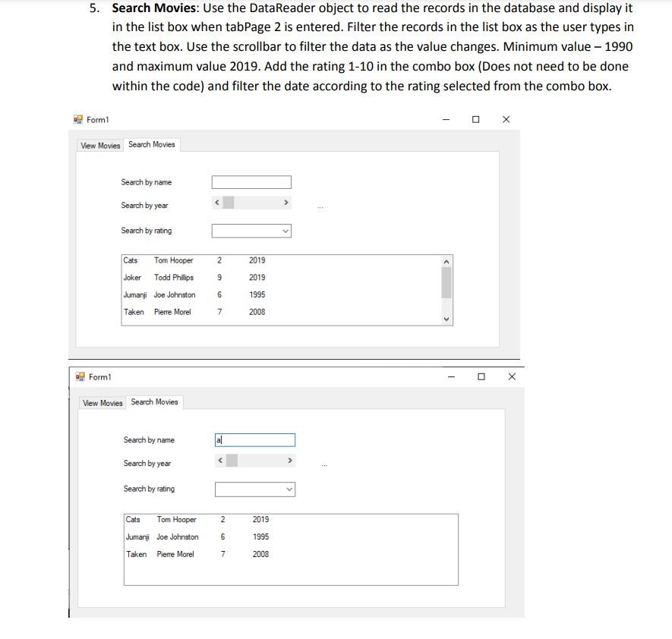Click the Search by name text box

pos(251,181)
